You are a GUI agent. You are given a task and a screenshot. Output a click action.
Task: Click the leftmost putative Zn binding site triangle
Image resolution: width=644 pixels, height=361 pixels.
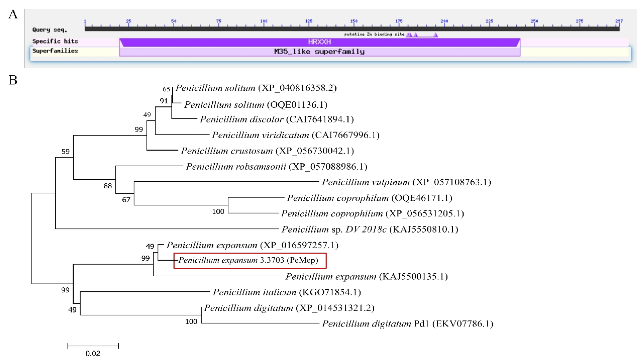tap(408, 35)
